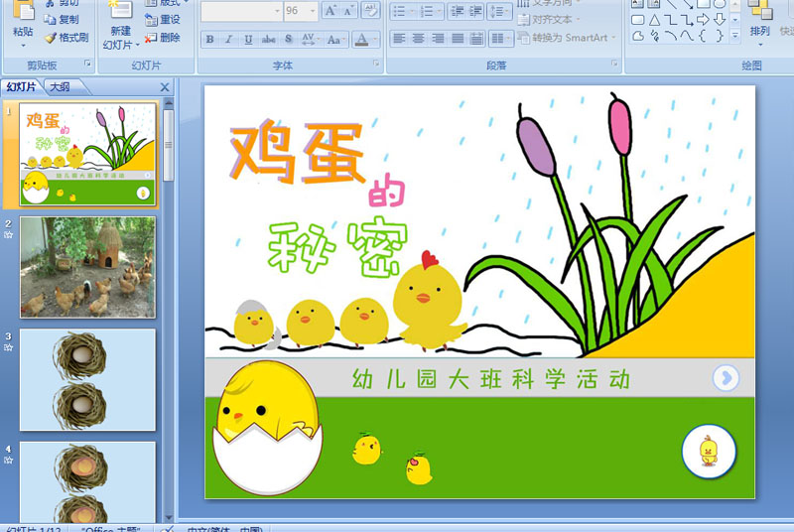Toggle Bold formatting

coord(210,40)
